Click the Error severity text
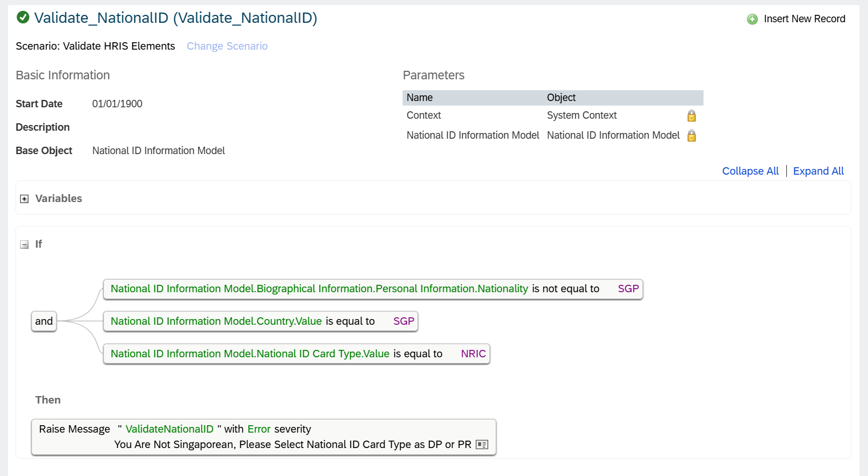The image size is (868, 476). [x=259, y=429]
